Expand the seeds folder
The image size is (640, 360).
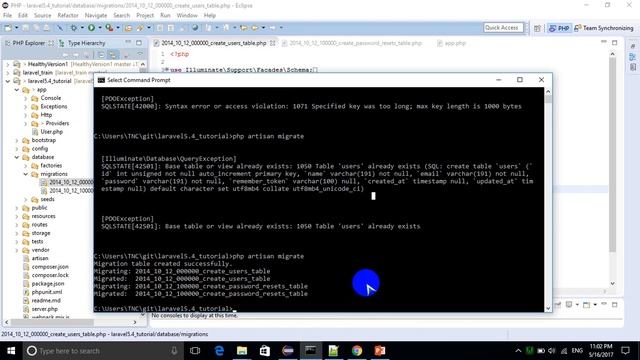pos(25,199)
